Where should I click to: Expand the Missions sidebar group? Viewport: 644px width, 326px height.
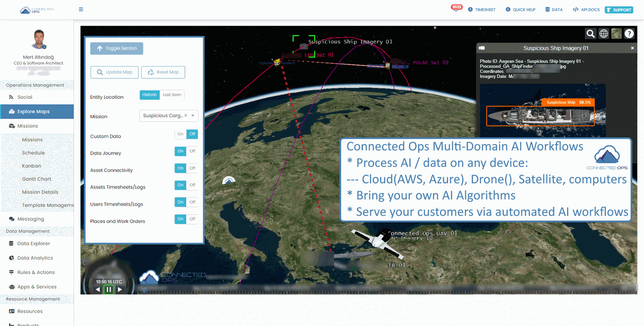point(28,126)
